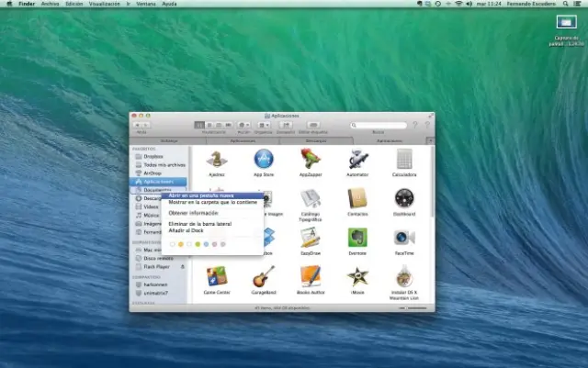Image resolution: width=588 pixels, height=368 pixels.
Task: Expand the Organizar arrange dropdown
Action: (266, 124)
